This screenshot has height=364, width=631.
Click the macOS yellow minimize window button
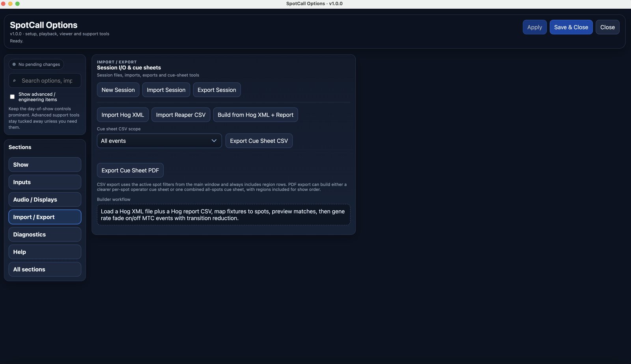[10, 4]
